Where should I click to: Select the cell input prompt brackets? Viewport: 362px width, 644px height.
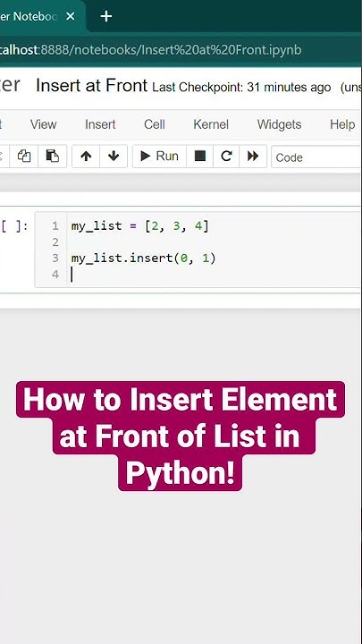point(14,226)
